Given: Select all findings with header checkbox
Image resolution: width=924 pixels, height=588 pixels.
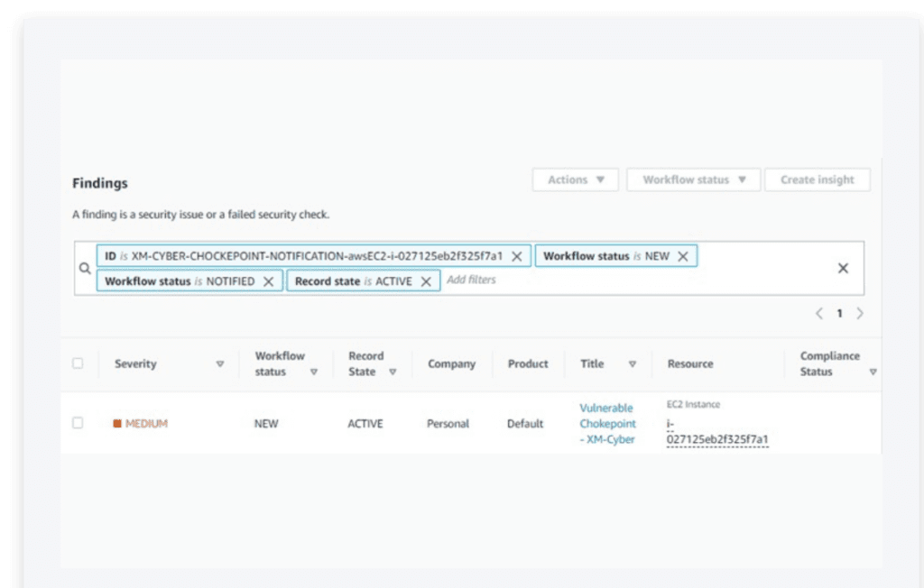Looking at the screenshot, I should (78, 363).
